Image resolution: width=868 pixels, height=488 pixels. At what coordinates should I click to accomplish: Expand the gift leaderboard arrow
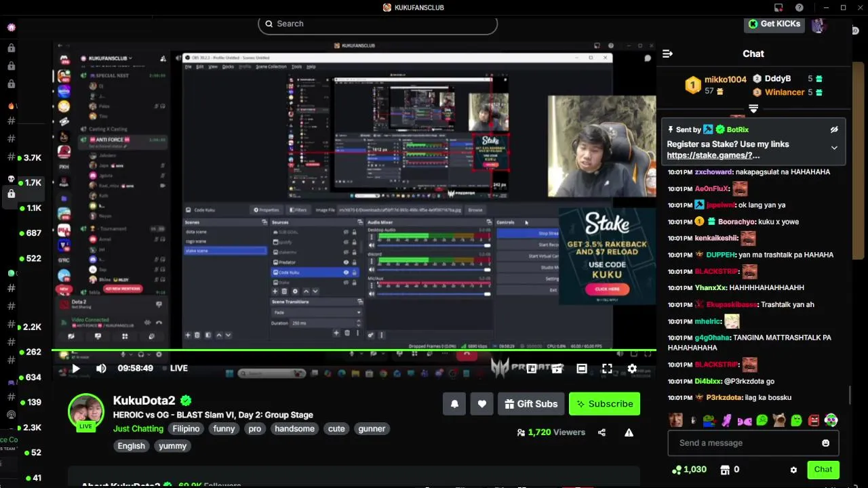pos(753,108)
